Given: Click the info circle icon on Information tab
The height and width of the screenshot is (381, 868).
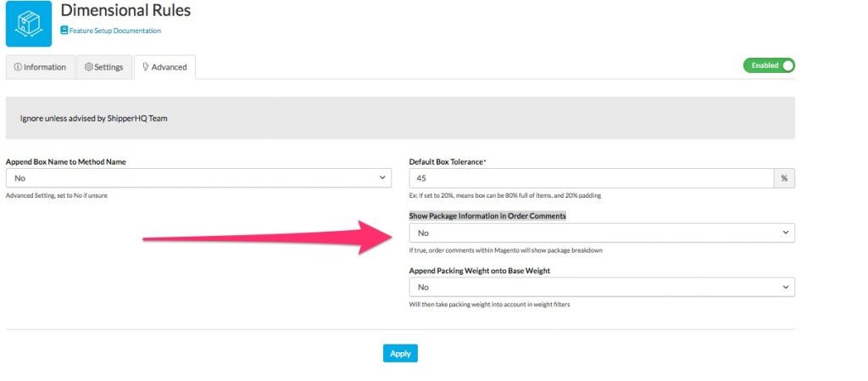Looking at the screenshot, I should pos(18,67).
